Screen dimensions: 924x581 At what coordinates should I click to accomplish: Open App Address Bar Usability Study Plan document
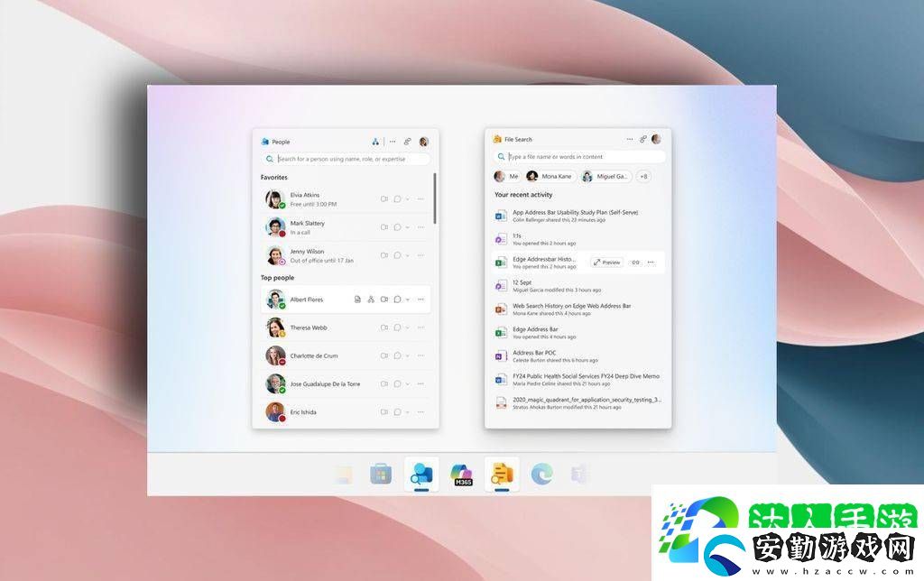tap(578, 216)
